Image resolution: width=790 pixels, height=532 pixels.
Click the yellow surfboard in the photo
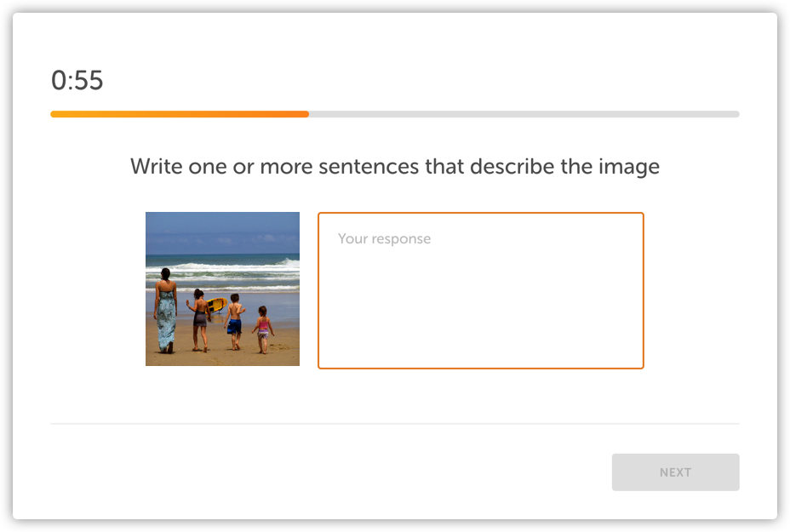[x=216, y=305]
